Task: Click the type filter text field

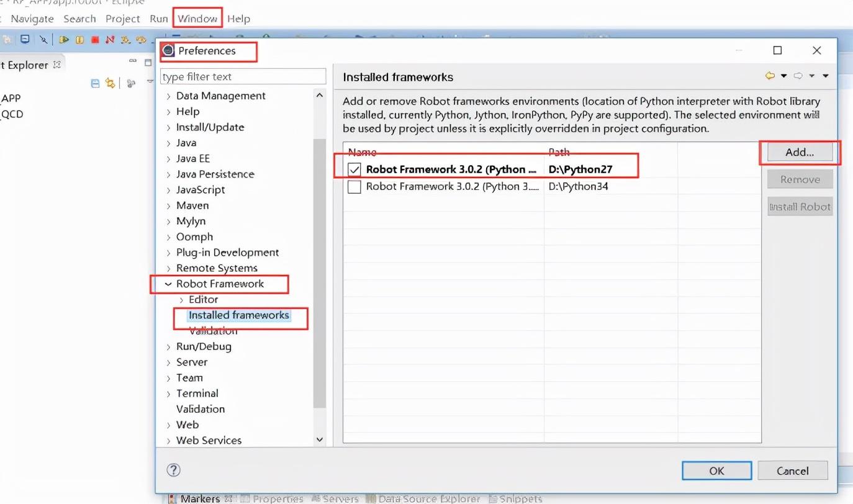Action: pos(243,77)
